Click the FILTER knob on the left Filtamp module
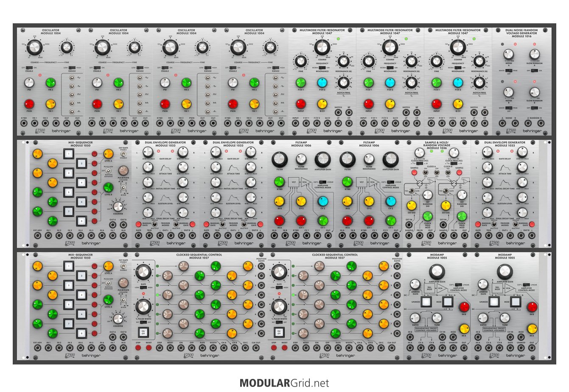This screenshot has width=569, height=392. tap(279, 160)
